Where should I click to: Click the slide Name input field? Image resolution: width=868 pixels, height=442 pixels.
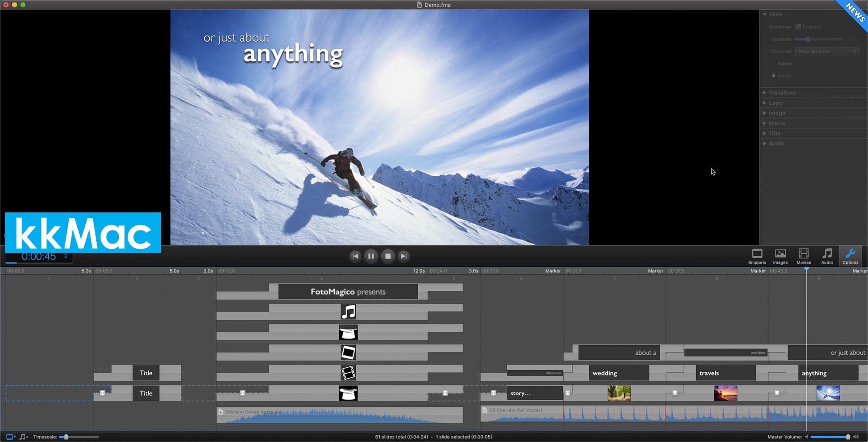pyautogui.click(x=827, y=64)
